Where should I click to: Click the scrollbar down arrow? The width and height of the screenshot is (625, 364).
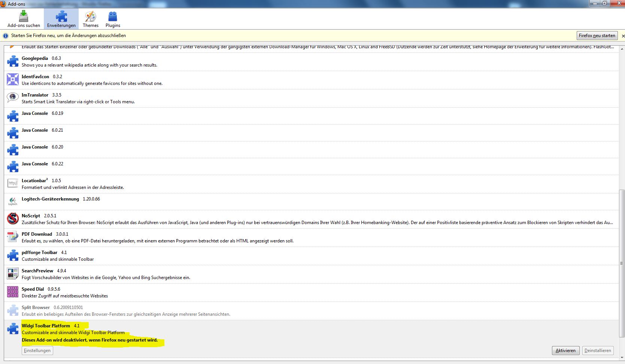pyautogui.click(x=622, y=357)
